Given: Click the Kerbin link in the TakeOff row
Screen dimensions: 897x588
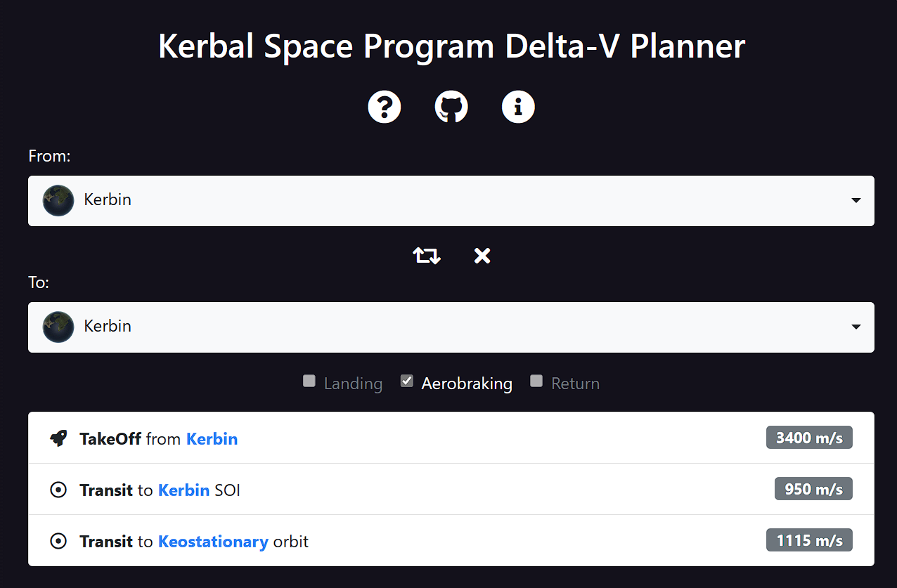Looking at the screenshot, I should click(x=212, y=438).
